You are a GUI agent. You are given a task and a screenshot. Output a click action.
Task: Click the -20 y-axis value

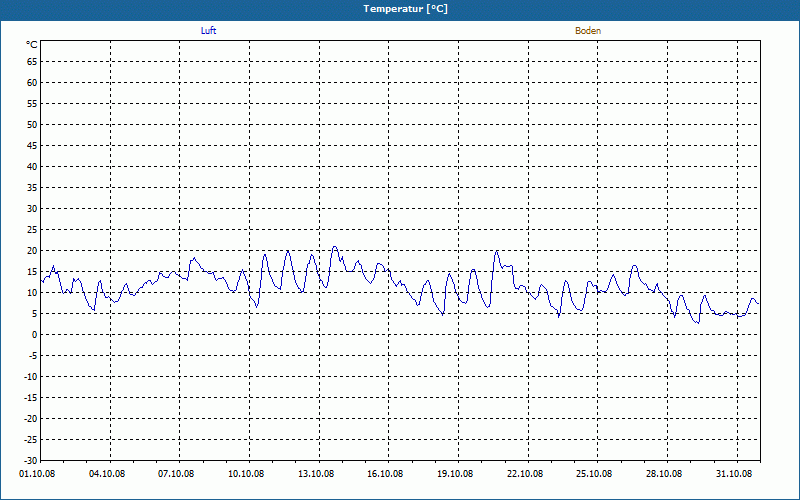click(x=31, y=418)
